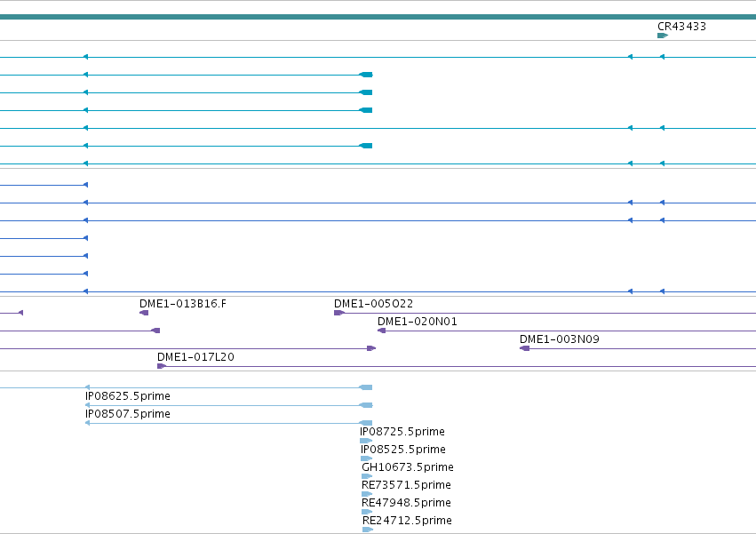Select the DME1-003N09 purple arrow glyph

(524, 348)
